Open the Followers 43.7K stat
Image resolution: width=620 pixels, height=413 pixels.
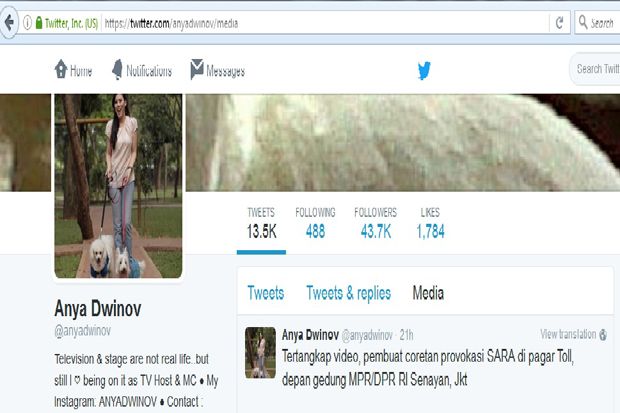tap(376, 224)
